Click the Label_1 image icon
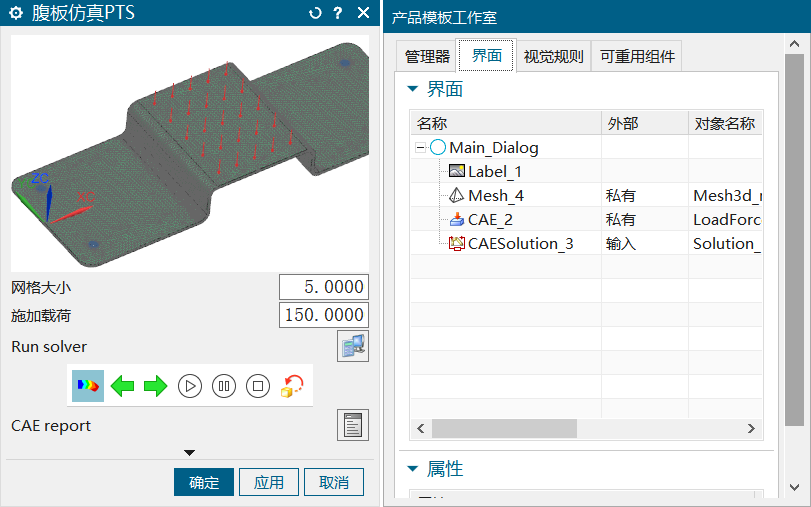 pyautogui.click(x=457, y=171)
